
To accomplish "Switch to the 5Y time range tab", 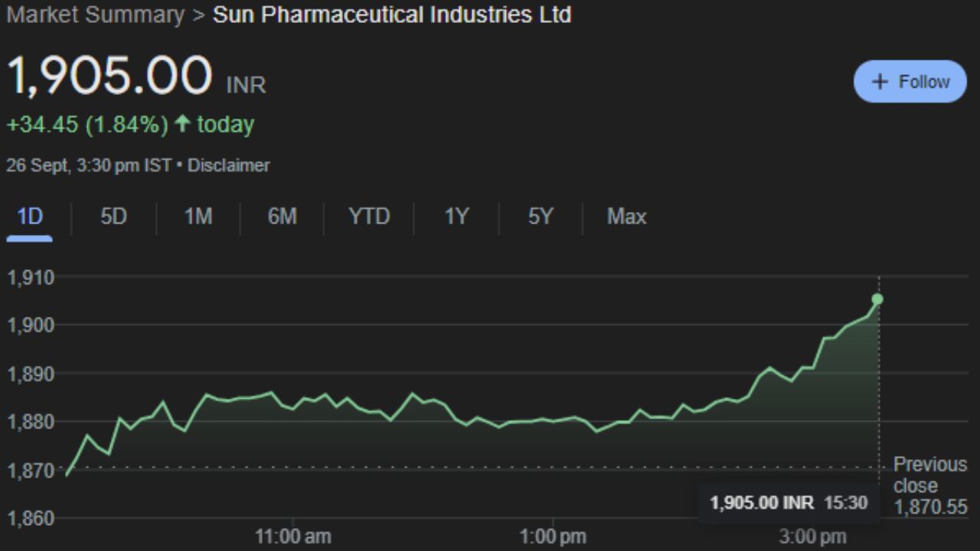I will tap(540, 217).
